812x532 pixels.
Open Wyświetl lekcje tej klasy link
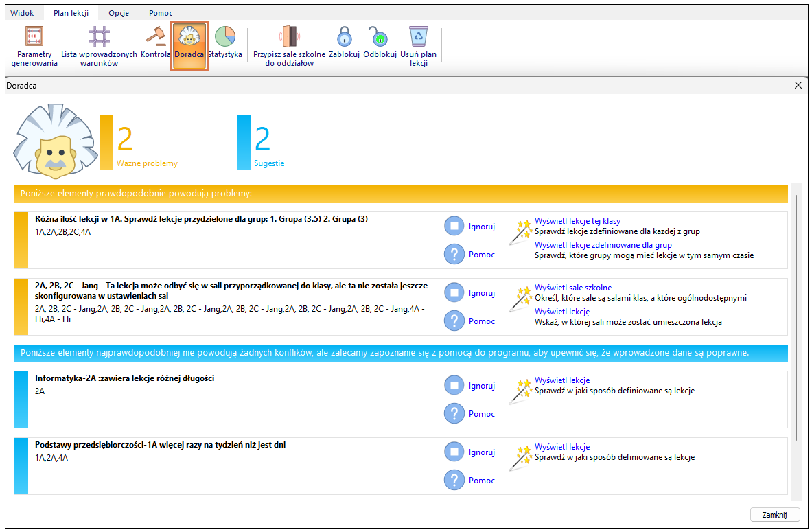pyautogui.click(x=577, y=221)
